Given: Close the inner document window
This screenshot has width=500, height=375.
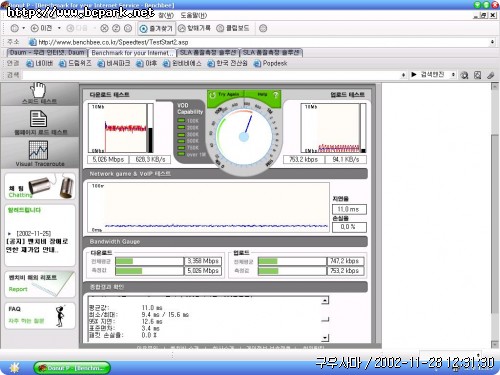Looking at the screenshot, I should [492, 15].
